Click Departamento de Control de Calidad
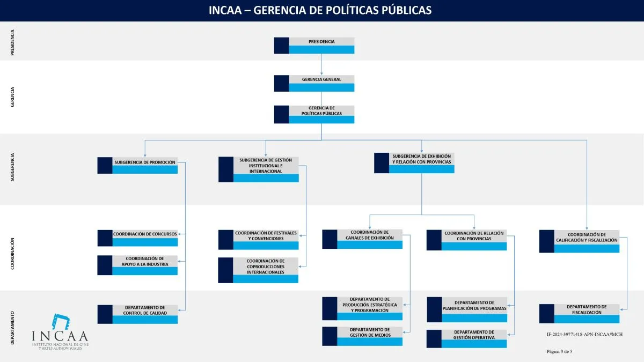 click(x=137, y=314)
